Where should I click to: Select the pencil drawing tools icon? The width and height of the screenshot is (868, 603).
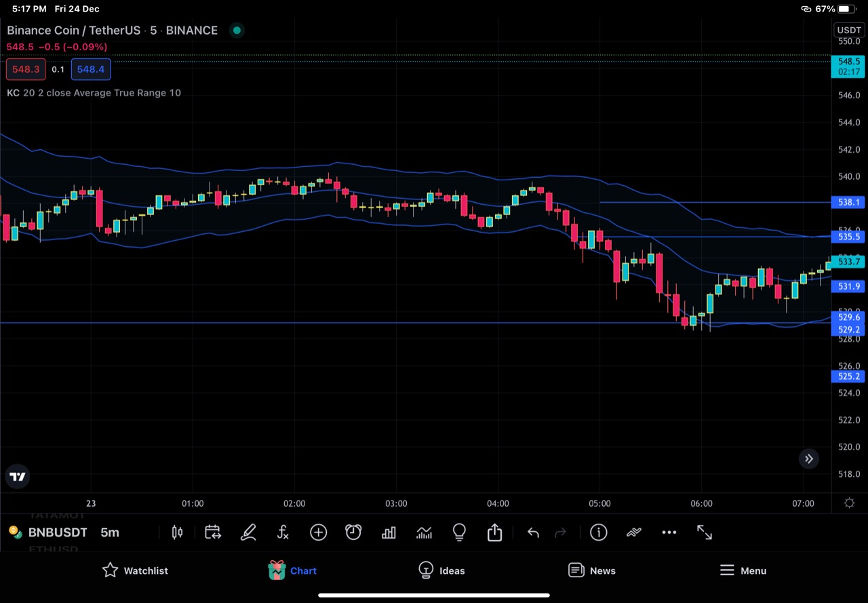click(x=248, y=532)
